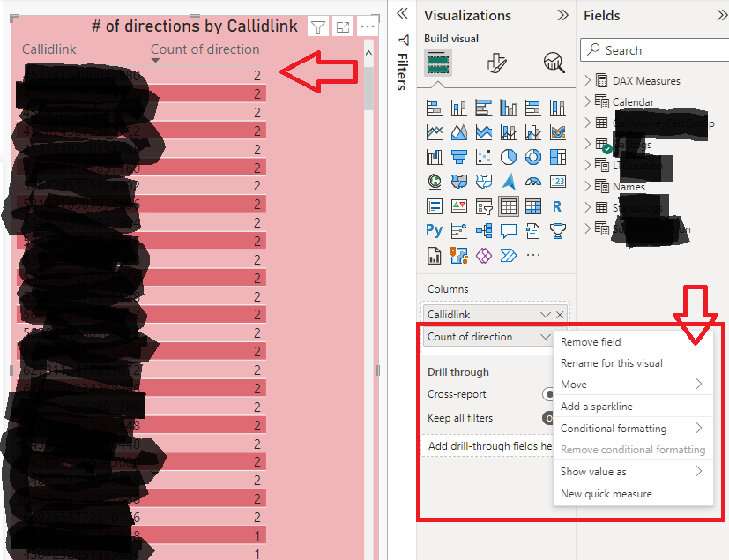Select New quick measure
Viewport: 729px width, 560px height.
[x=633, y=494]
